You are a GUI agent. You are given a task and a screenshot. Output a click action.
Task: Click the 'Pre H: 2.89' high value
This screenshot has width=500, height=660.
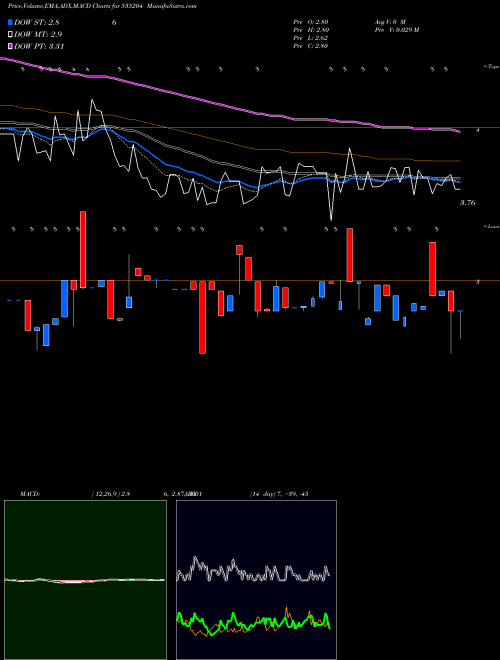[311, 30]
